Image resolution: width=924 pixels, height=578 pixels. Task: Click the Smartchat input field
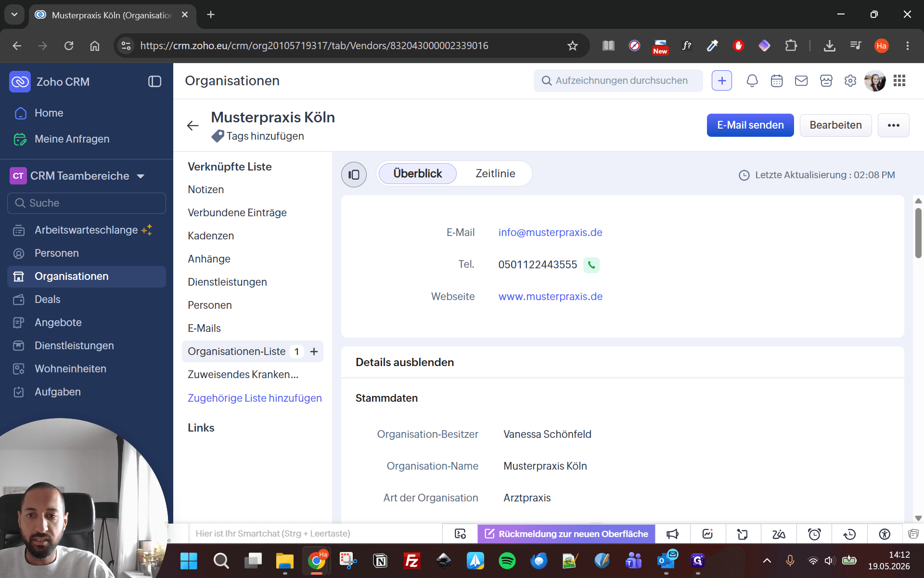coord(315,534)
